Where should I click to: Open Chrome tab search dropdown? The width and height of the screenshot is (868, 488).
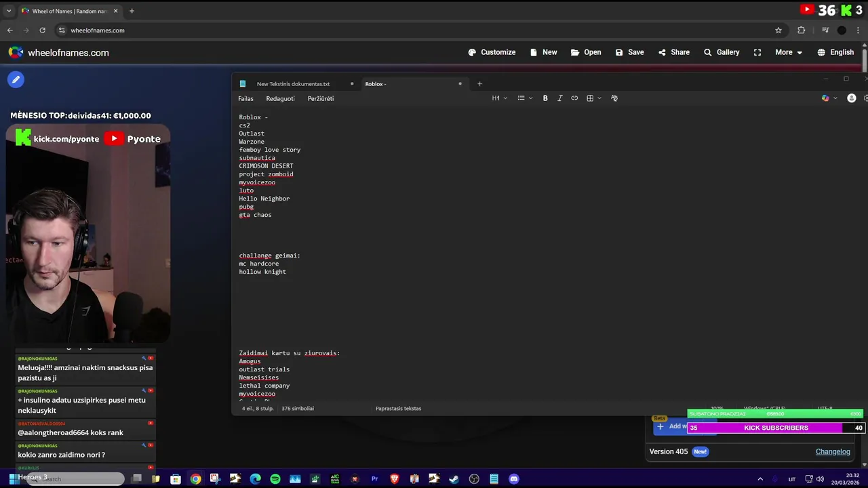9,11
